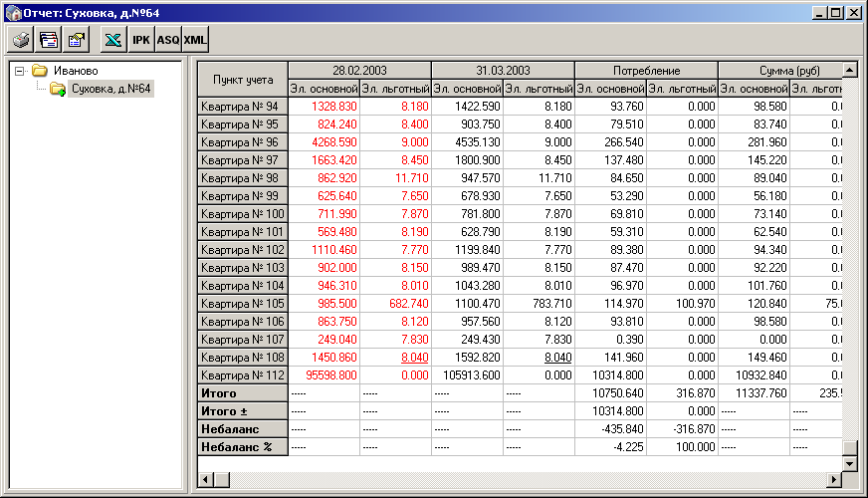Select row Квартира № 99
868x498 pixels.
pyautogui.click(x=243, y=196)
